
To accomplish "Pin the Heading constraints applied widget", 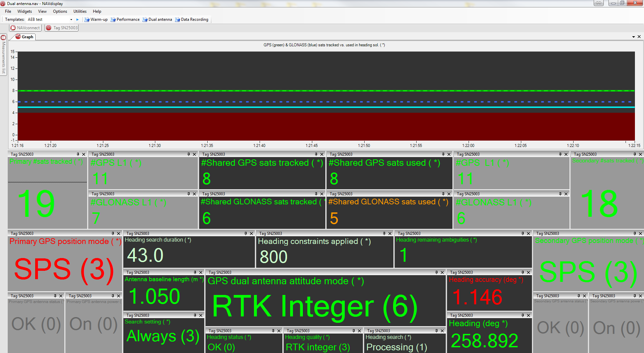I will point(384,234).
